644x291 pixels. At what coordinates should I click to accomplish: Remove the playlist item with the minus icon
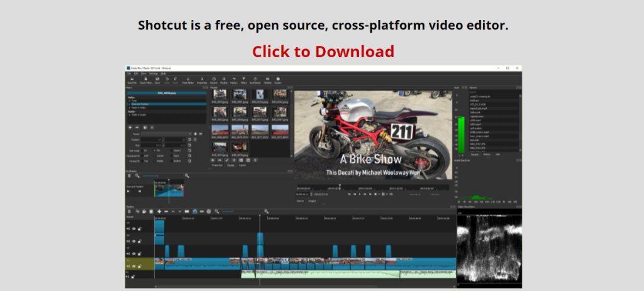[219, 160]
